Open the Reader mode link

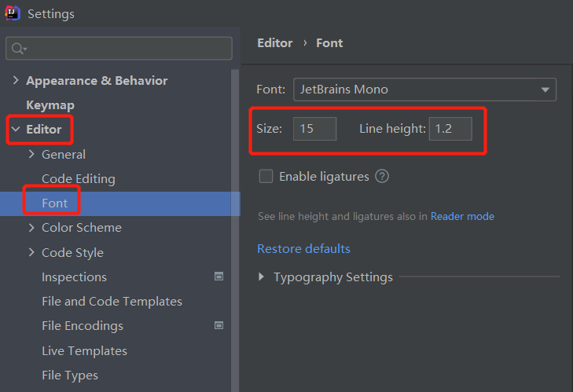pyautogui.click(x=462, y=216)
